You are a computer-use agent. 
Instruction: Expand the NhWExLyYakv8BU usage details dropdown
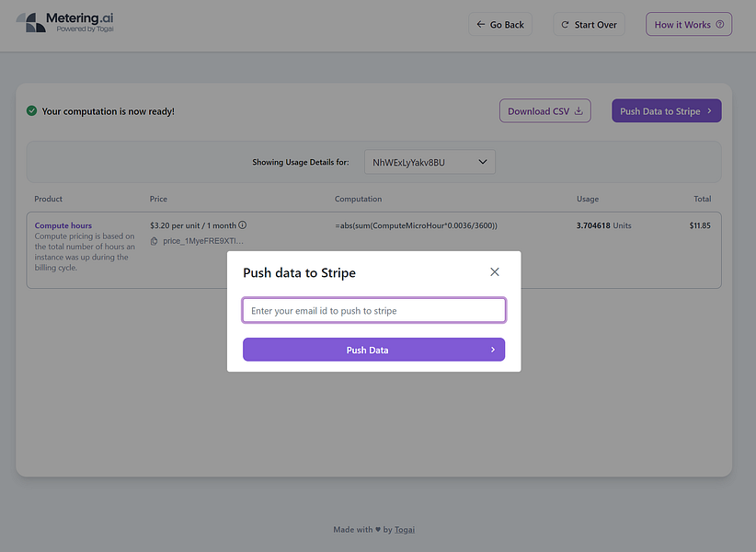click(x=430, y=163)
